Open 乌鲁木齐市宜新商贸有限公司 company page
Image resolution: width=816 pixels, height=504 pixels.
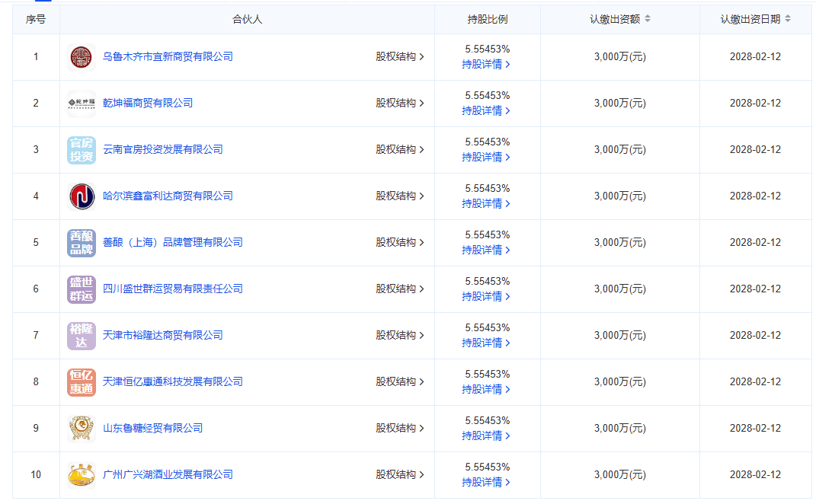[168, 56]
